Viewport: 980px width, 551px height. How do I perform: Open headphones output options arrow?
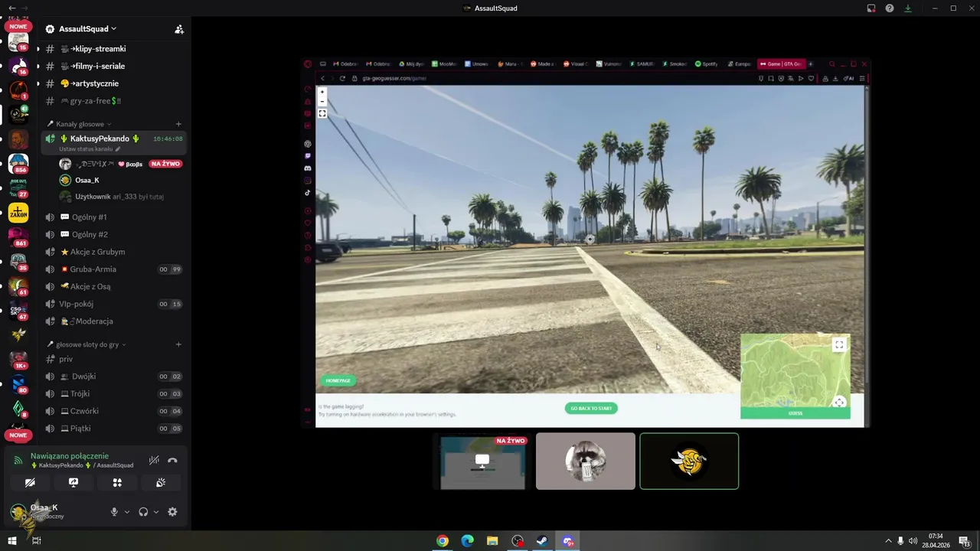coord(155,512)
